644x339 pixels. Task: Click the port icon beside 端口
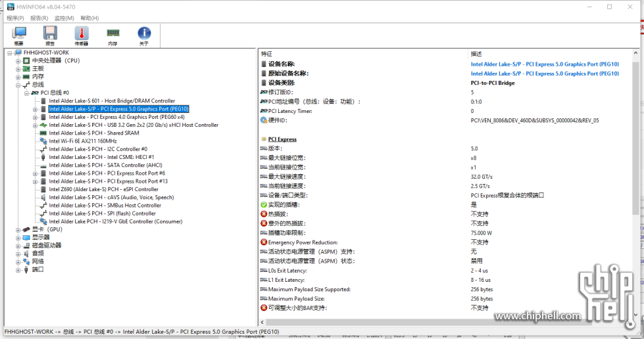(26, 269)
